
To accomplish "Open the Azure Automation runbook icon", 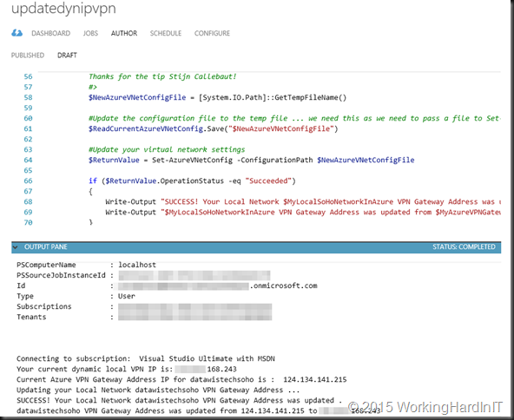I will [x=16, y=33].
